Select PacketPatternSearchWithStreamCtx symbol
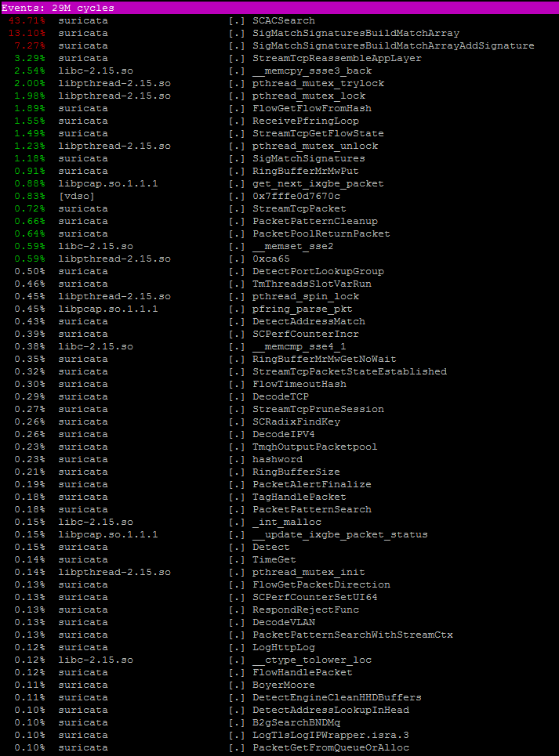The height and width of the screenshot is (756, 559). pos(353,635)
